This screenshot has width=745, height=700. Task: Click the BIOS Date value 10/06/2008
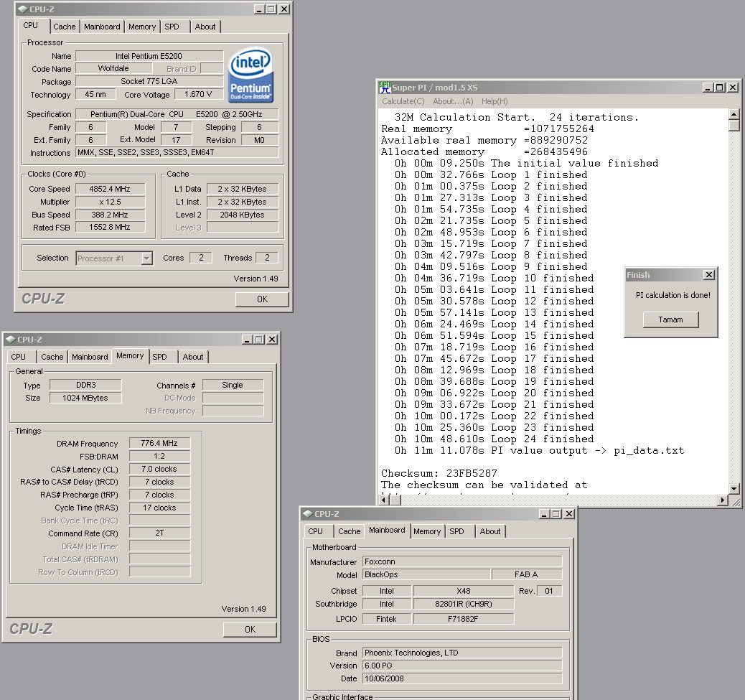pos(462,678)
